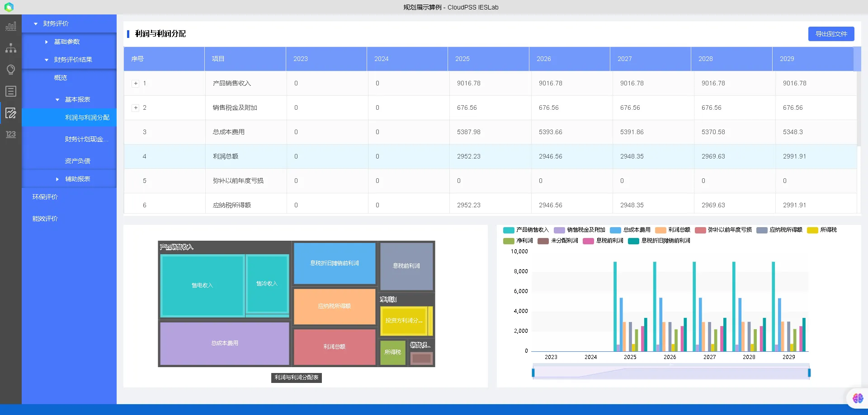Click left handle of chart zoom slider

pos(533,373)
